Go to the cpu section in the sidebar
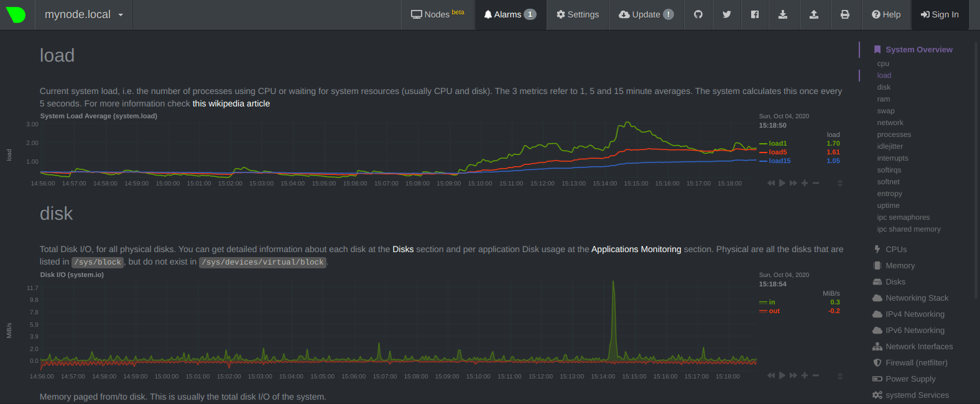 [883, 63]
